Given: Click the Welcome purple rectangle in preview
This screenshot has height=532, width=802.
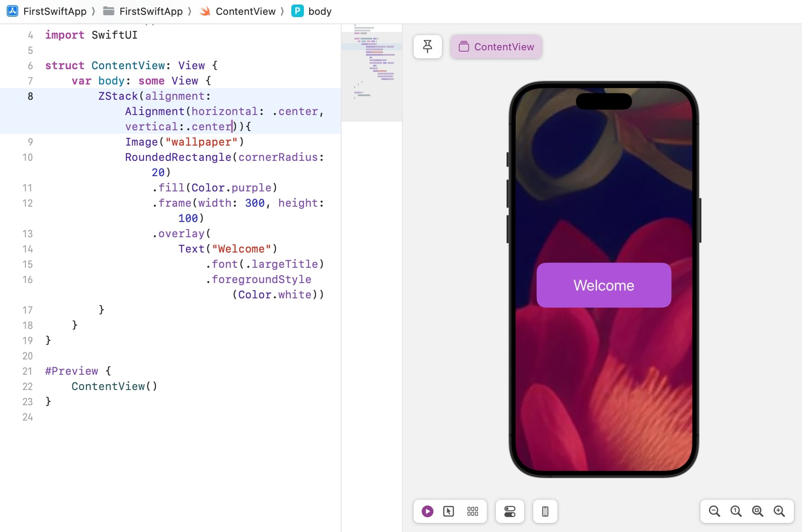Looking at the screenshot, I should (x=604, y=285).
